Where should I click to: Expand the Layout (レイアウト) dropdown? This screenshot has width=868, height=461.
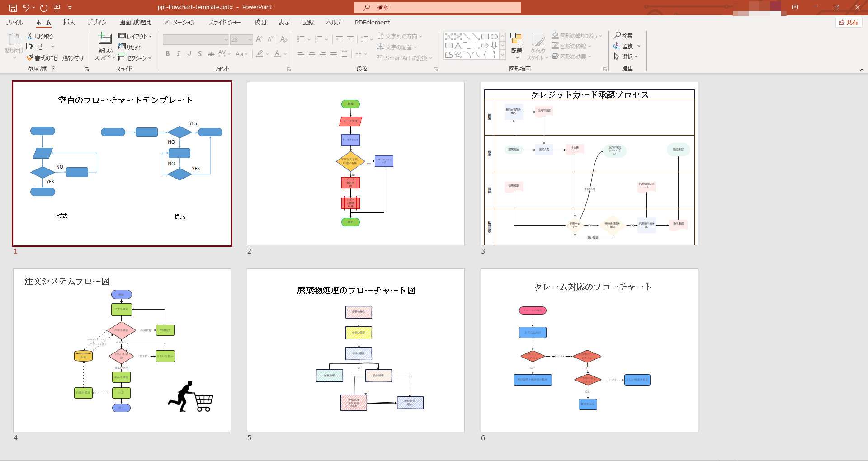tap(135, 36)
